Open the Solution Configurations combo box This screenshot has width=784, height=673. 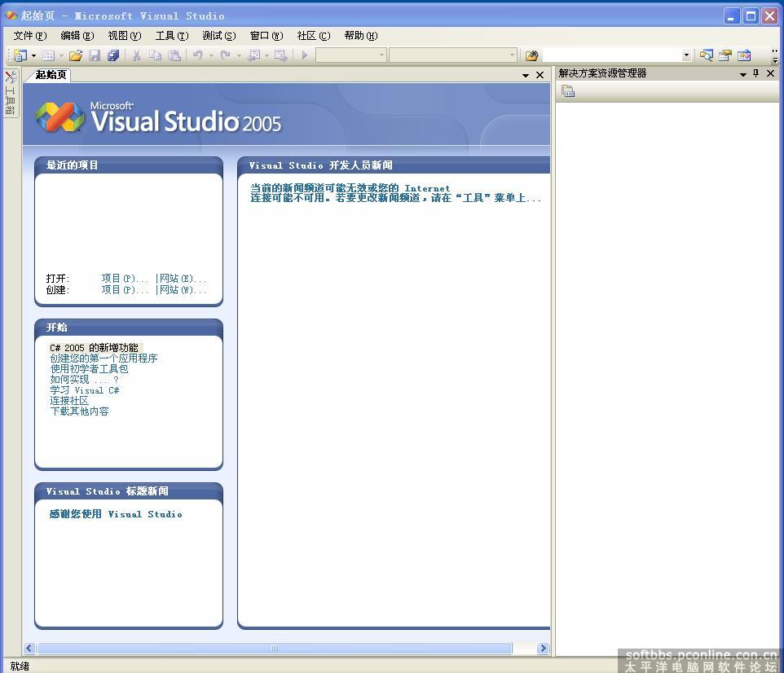[x=351, y=55]
